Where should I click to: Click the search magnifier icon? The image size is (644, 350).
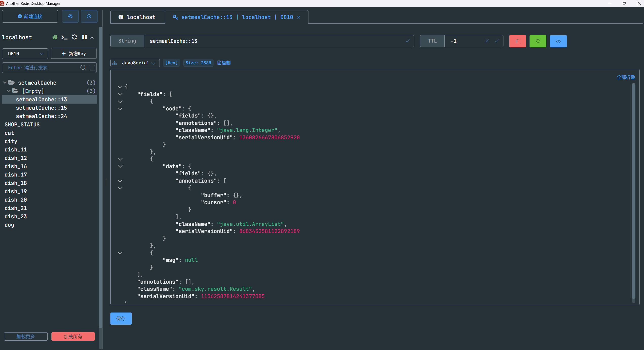[x=83, y=68]
